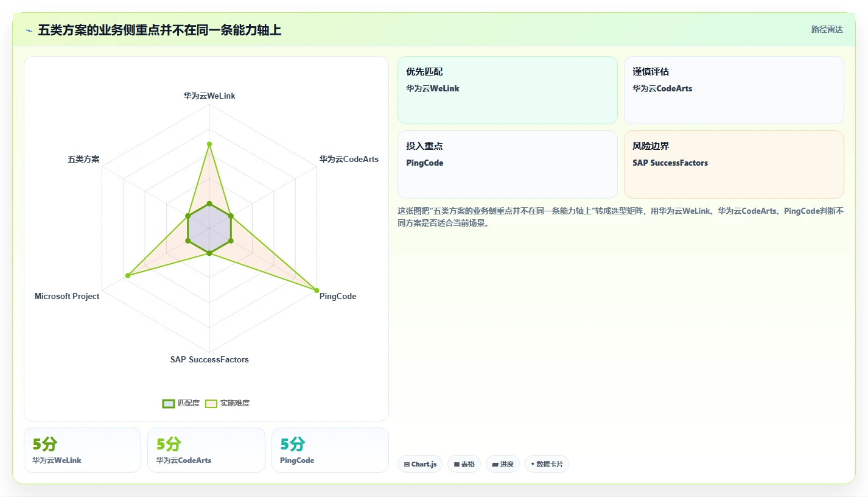Open the 投入重点 card
The height and width of the screenshot is (497, 868).
click(508, 164)
